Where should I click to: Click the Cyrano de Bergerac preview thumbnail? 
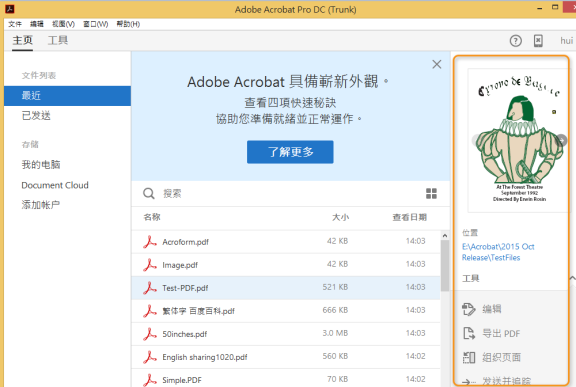point(518,140)
